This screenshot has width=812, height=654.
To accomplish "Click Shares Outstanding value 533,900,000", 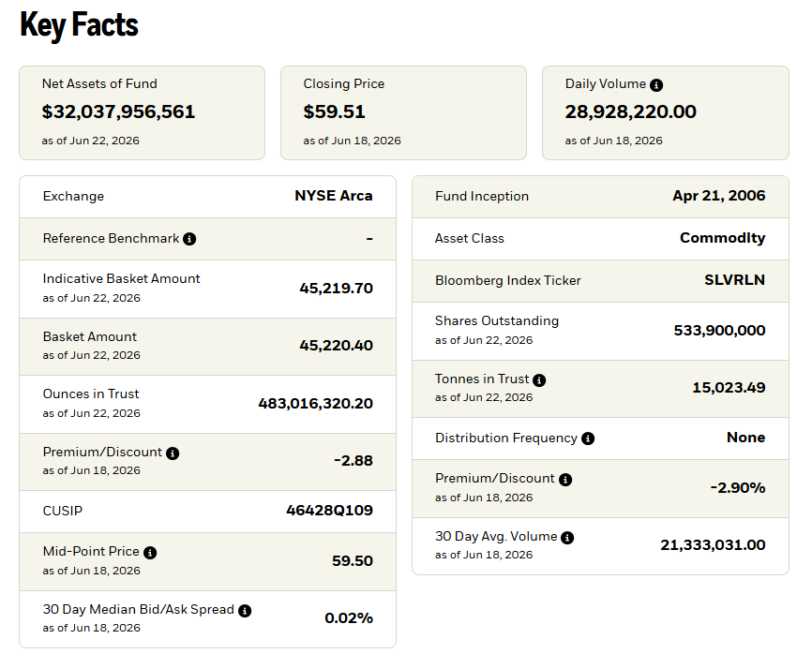I will [719, 331].
